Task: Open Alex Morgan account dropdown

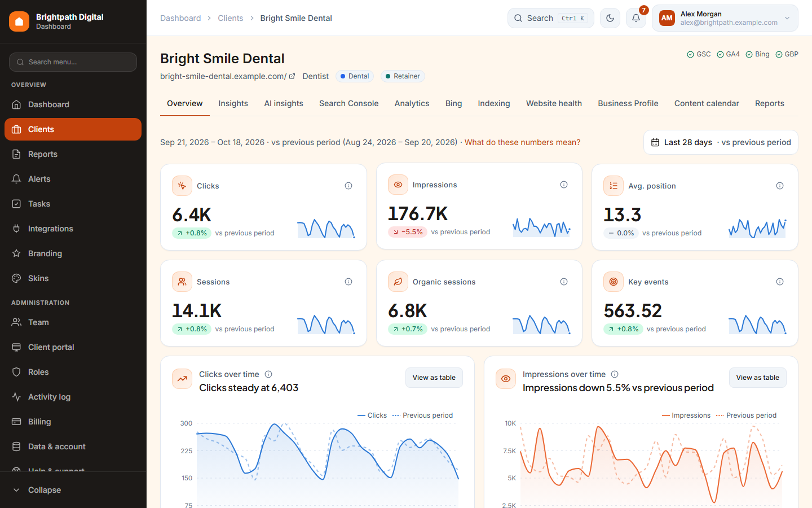Action: click(x=725, y=18)
